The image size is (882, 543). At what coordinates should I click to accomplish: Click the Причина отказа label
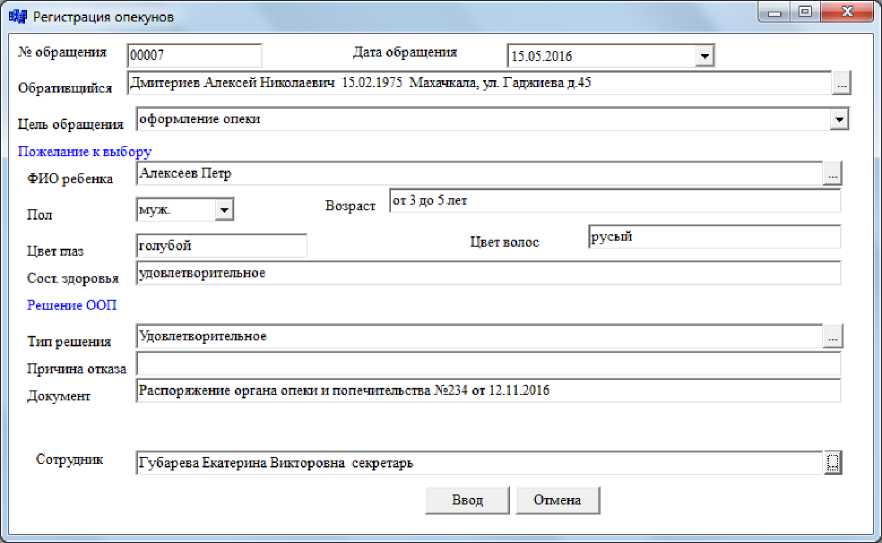[76, 369]
